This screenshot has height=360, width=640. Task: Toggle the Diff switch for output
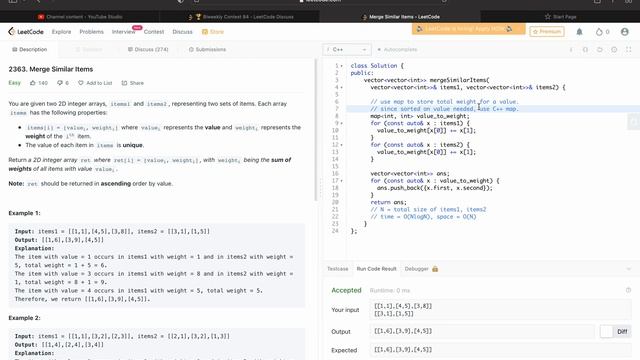pos(615,331)
